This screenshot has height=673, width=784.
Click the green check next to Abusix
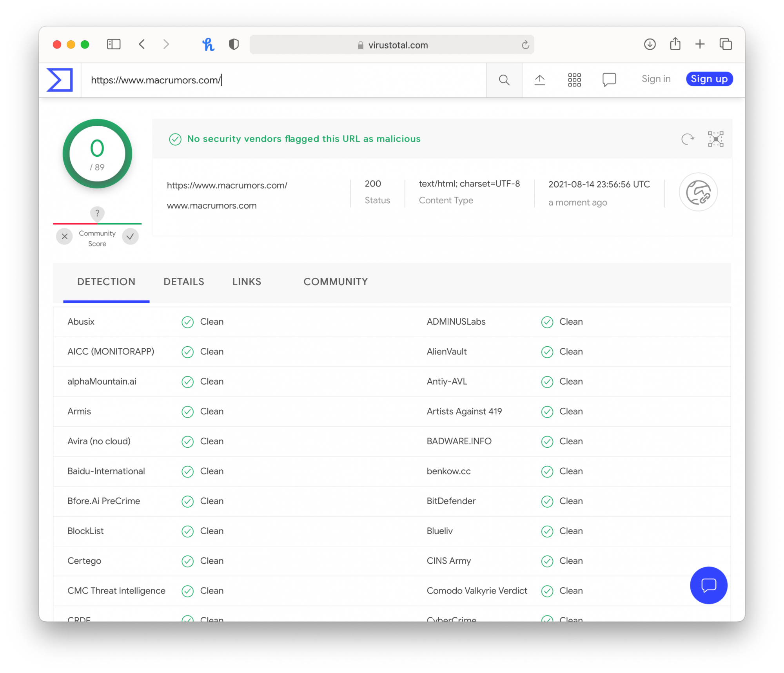[x=188, y=322]
